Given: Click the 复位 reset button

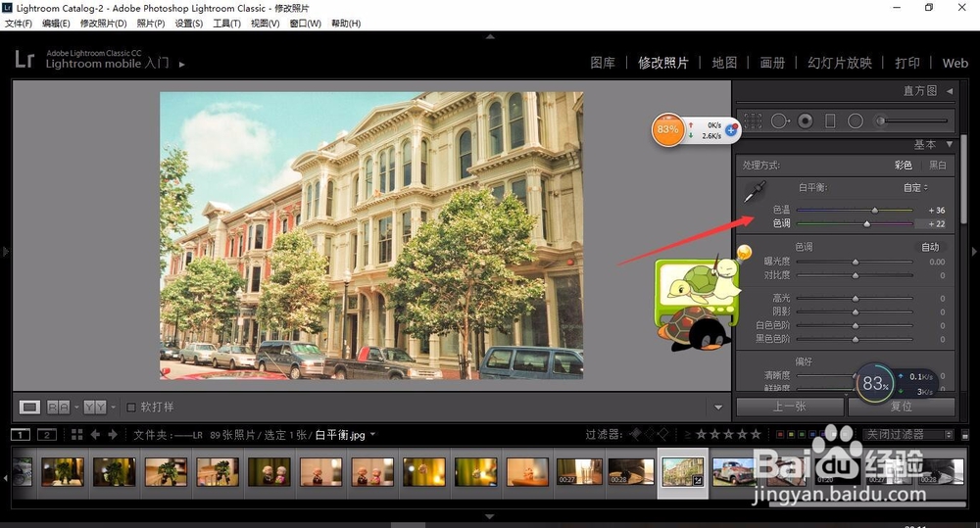Looking at the screenshot, I should pyautogui.click(x=902, y=407).
